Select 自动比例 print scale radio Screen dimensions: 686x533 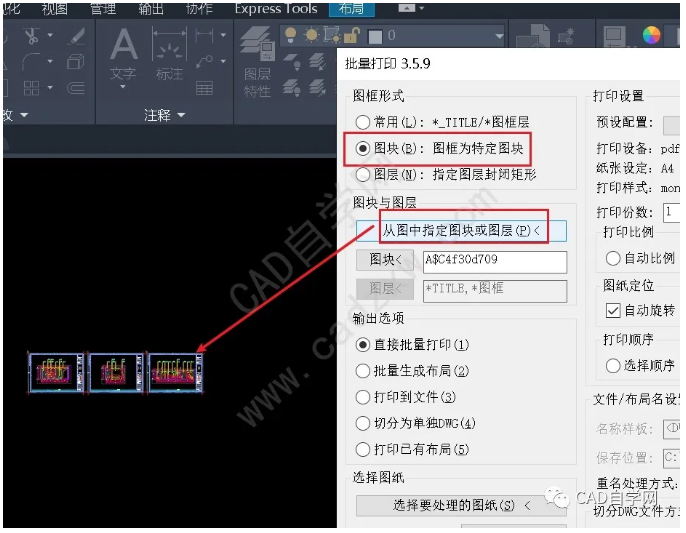(613, 258)
